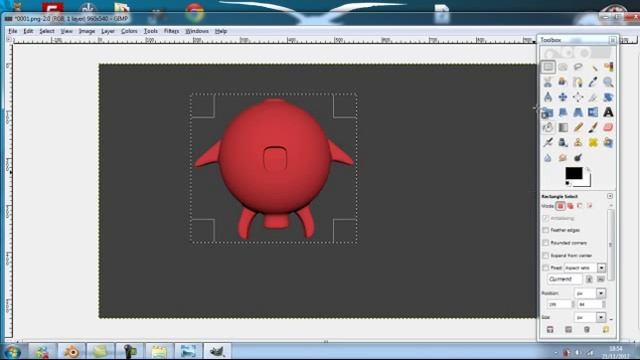
Task: Restore tool options button
Action: pos(568,329)
